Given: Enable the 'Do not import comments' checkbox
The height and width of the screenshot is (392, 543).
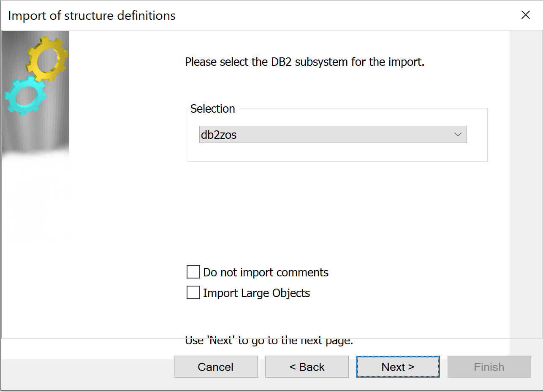Looking at the screenshot, I should pyautogui.click(x=193, y=272).
